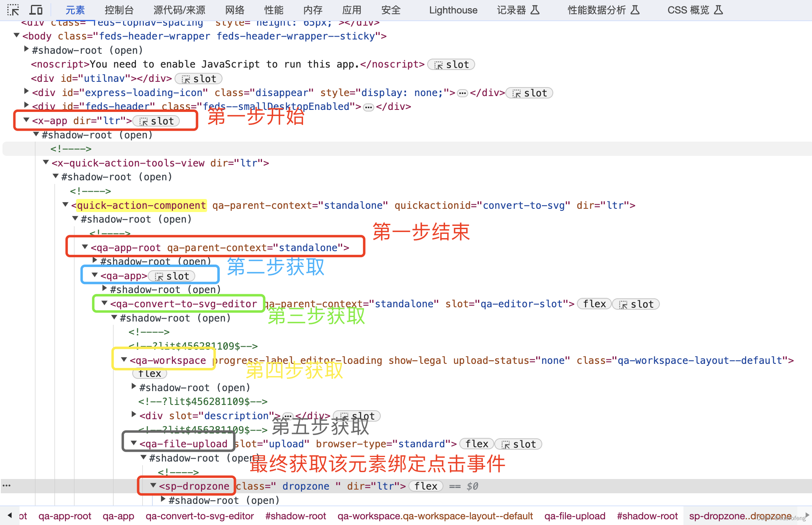Screen dimensions: 812x525
Task: Select qa-file-upload breadcrumb
Action: (575, 516)
